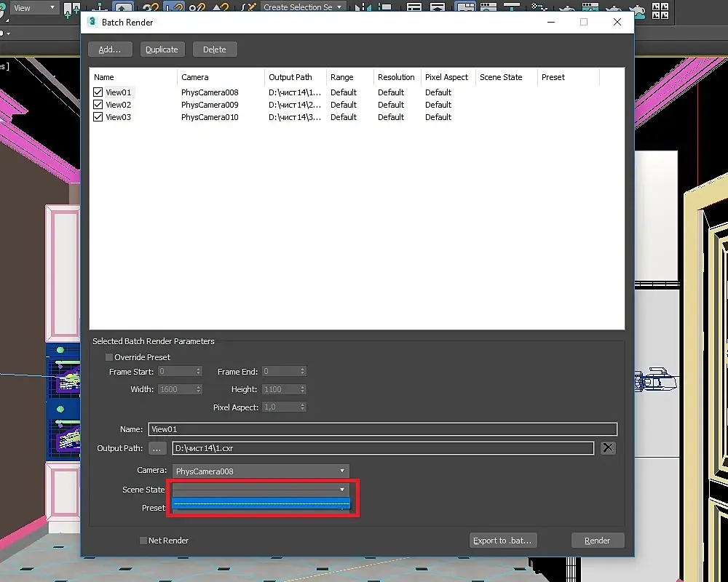Browse output path with ... button
The width and height of the screenshot is (728, 582).
157,448
